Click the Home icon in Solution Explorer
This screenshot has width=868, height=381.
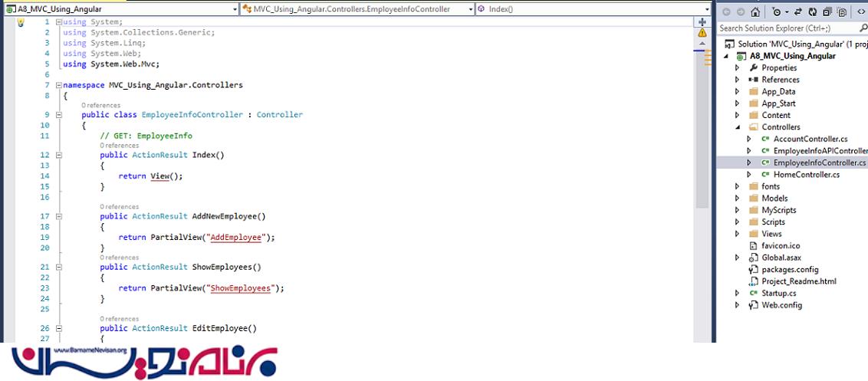click(755, 11)
